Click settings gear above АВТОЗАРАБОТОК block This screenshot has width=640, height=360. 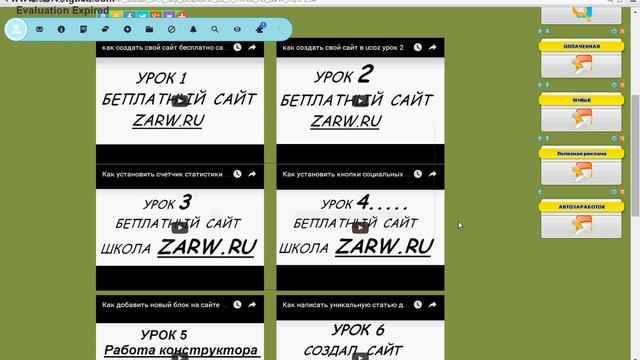click(614, 192)
